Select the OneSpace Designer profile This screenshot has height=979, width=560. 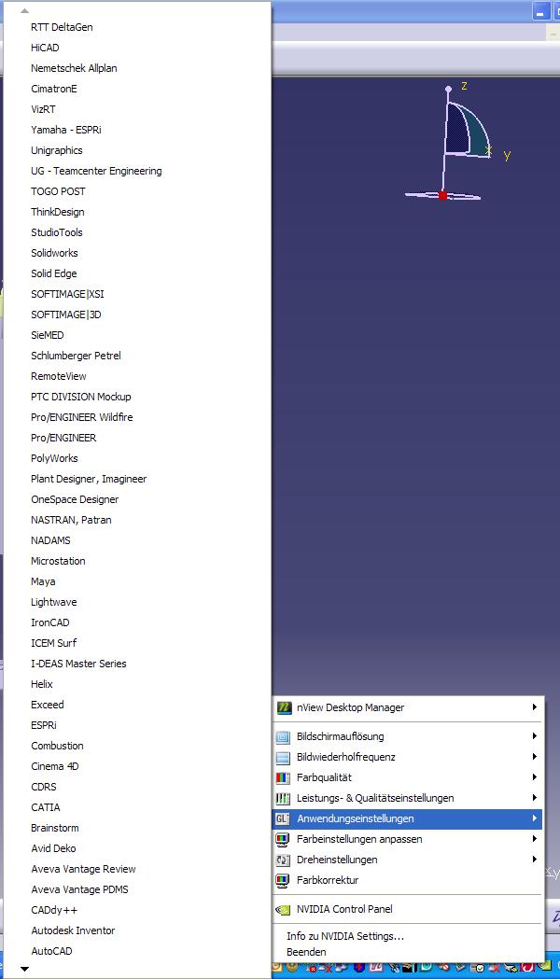[x=75, y=499]
